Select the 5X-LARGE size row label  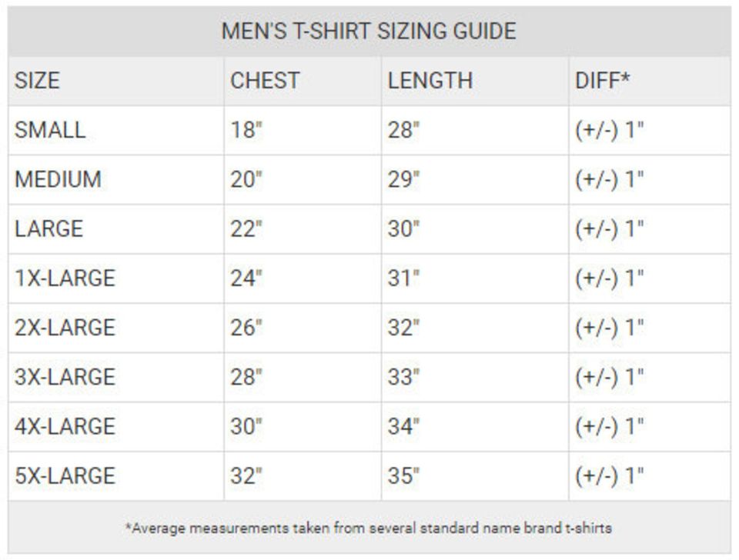[65, 475]
